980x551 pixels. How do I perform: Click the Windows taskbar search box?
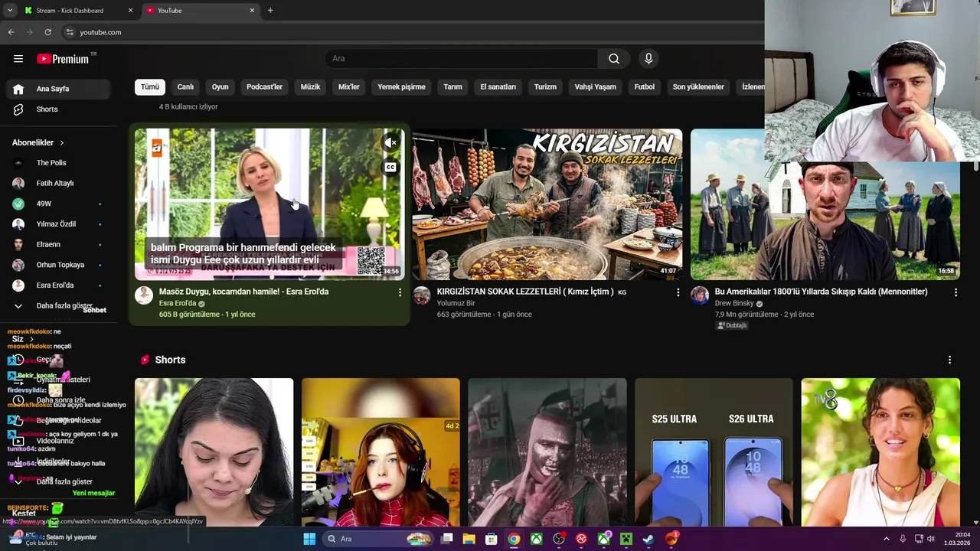377,539
